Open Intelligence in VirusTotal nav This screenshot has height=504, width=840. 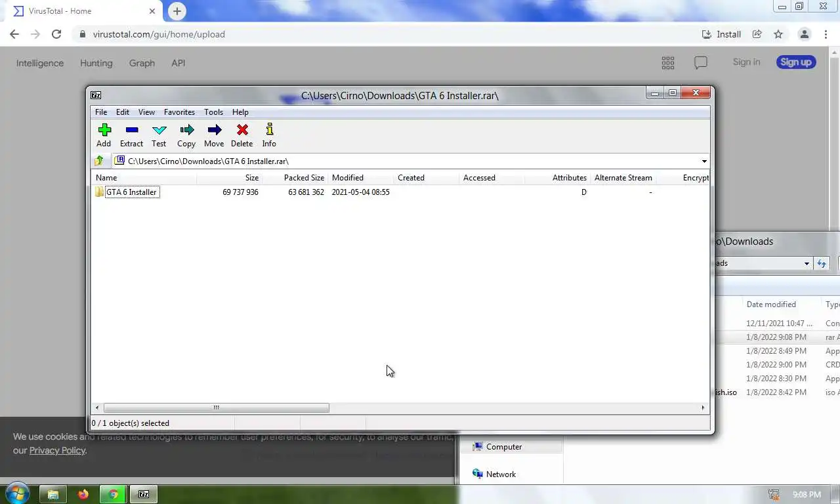coord(40,63)
